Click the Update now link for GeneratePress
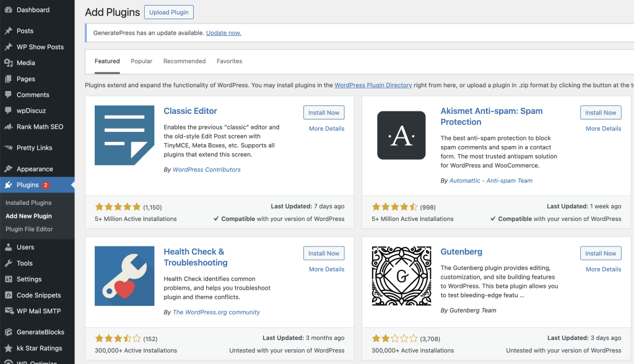 [x=224, y=33]
